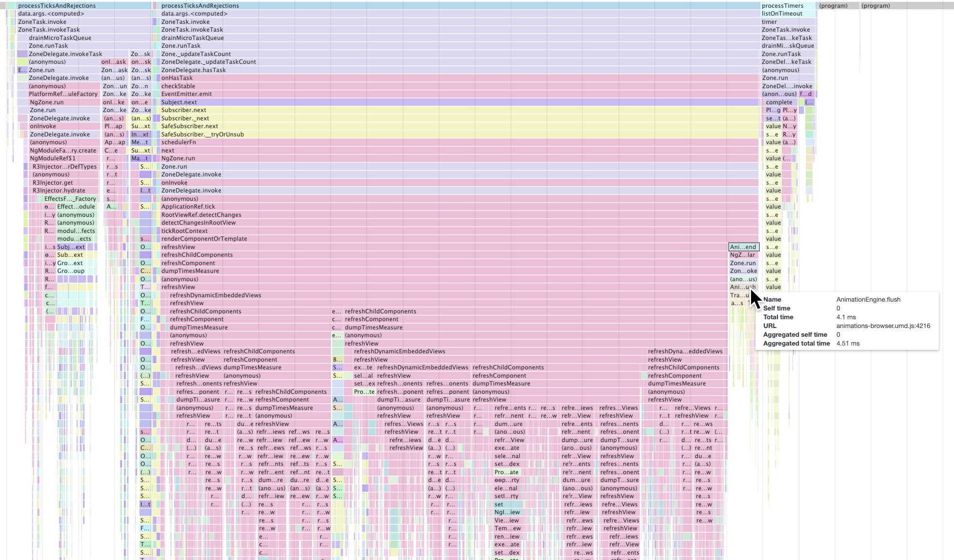Click the SafeSubscriber.next frame
Screen dimensions: 954x560
click(x=459, y=126)
